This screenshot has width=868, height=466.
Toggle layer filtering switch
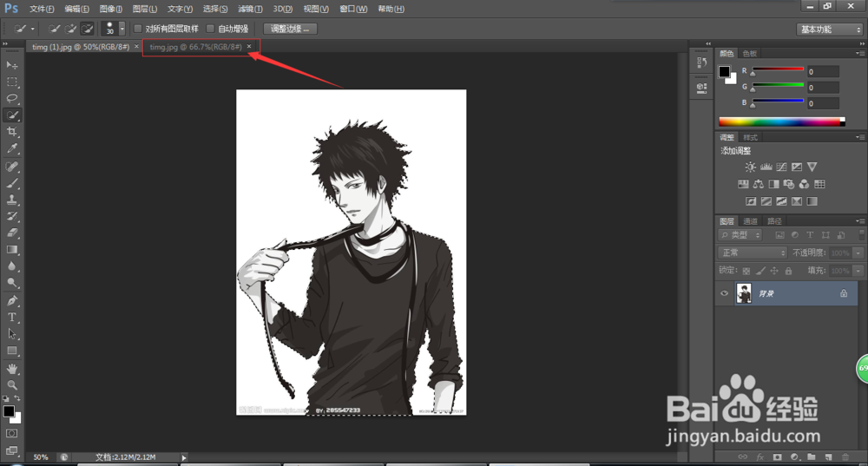[861, 234]
